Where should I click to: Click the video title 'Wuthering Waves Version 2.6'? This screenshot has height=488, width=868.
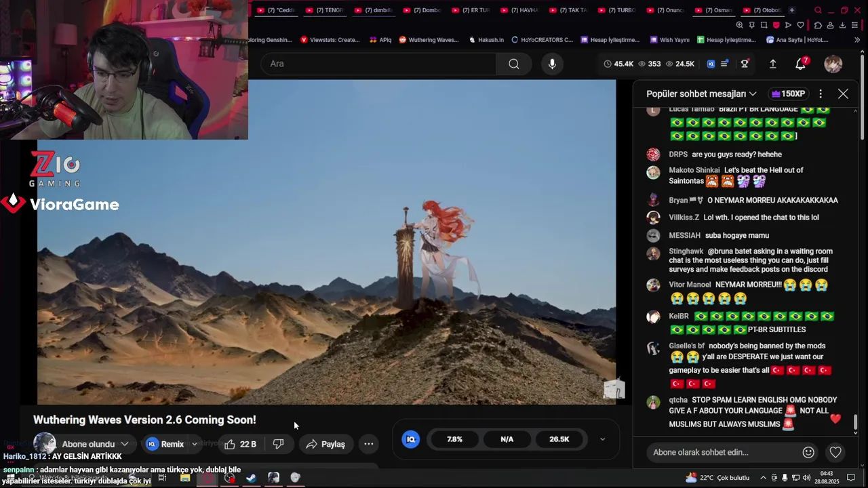144,420
